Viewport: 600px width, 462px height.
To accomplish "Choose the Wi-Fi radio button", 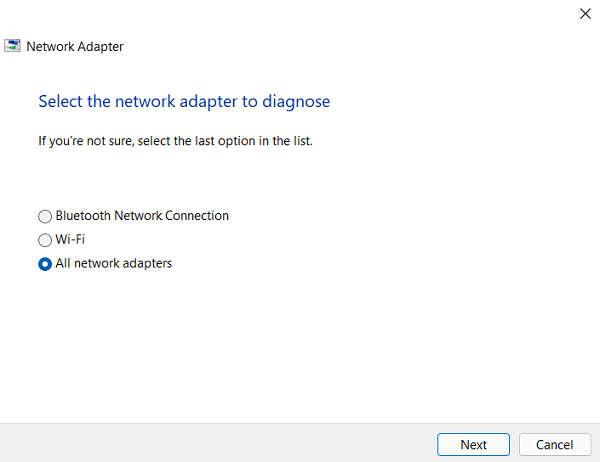I will (44, 240).
